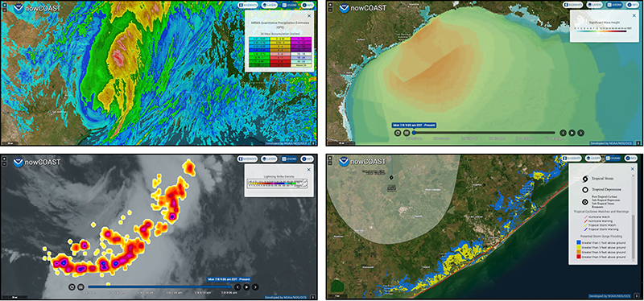This screenshot has width=644, height=301.
Task: Step forward one frame on wave height timeline
Action: (x=580, y=133)
